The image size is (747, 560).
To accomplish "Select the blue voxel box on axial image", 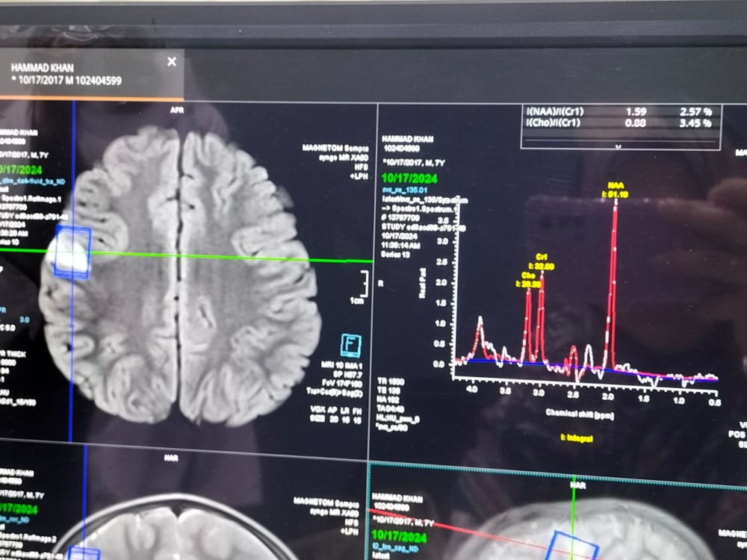I will tap(73, 252).
